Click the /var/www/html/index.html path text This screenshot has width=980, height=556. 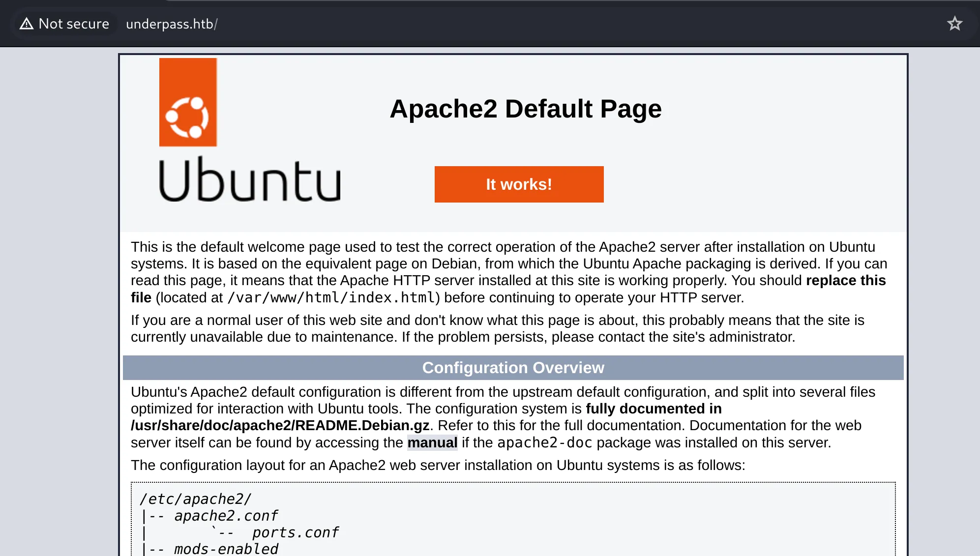tap(331, 297)
